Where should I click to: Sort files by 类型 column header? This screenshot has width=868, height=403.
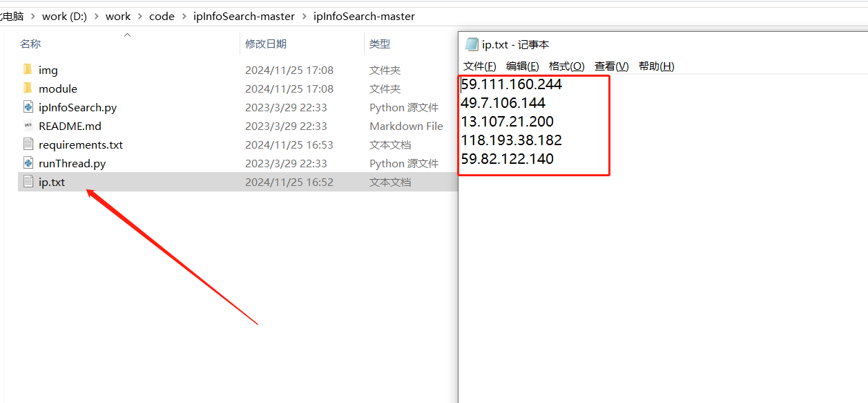coord(380,44)
